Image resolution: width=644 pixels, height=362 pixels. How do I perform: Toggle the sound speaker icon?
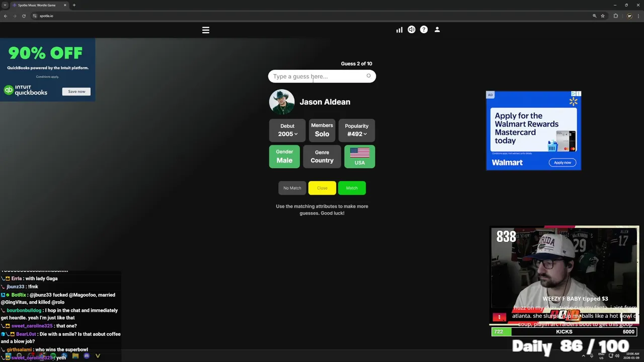412,30
